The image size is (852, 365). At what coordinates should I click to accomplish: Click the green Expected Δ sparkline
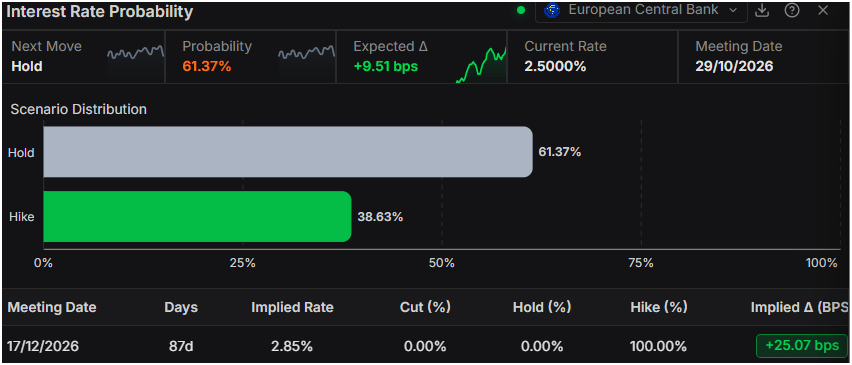481,64
